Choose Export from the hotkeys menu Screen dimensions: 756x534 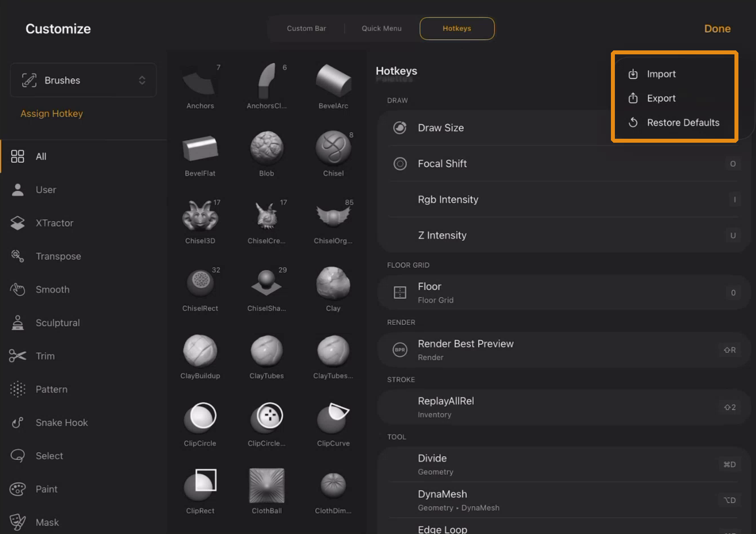click(674, 99)
